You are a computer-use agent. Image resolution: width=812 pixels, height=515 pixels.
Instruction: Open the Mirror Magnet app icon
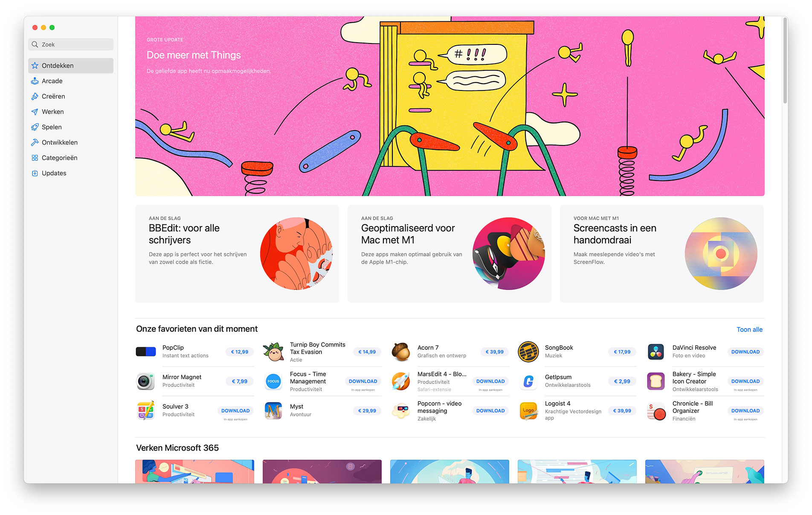point(146,381)
